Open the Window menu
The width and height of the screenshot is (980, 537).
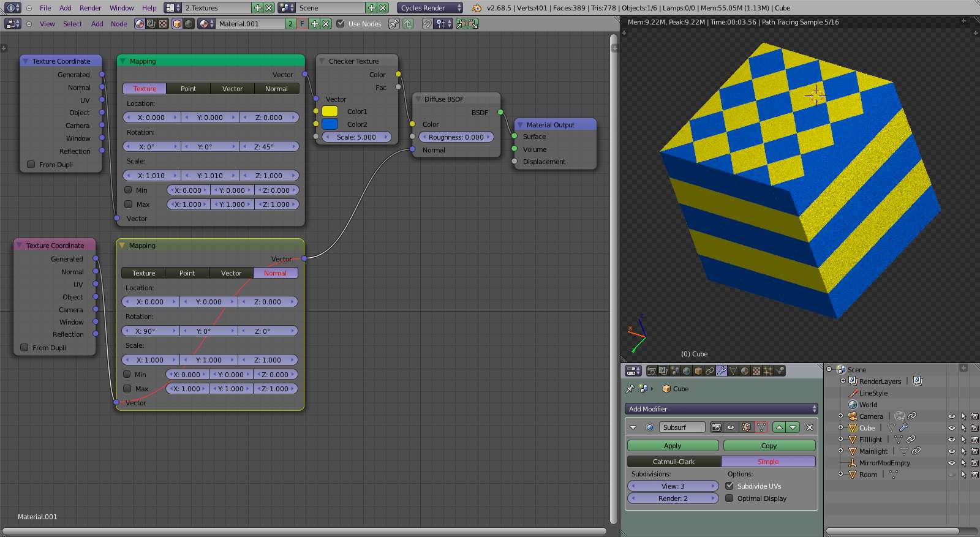pos(121,8)
